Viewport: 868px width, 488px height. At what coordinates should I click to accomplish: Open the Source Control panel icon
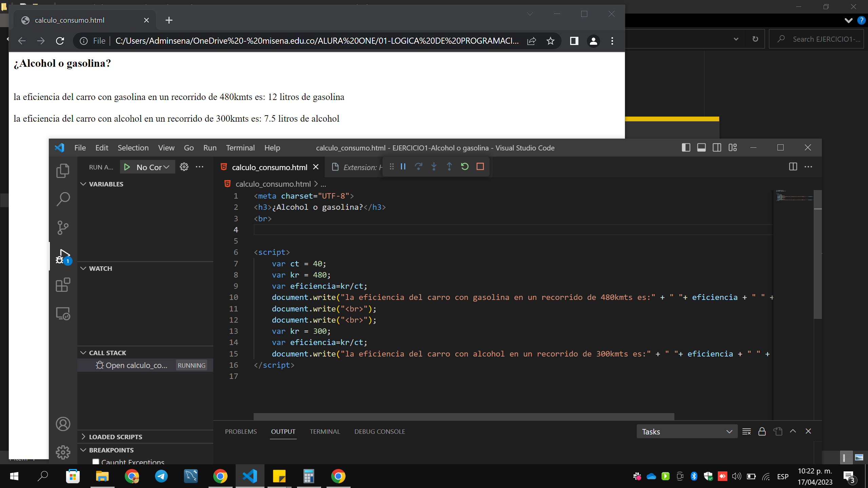point(63,228)
